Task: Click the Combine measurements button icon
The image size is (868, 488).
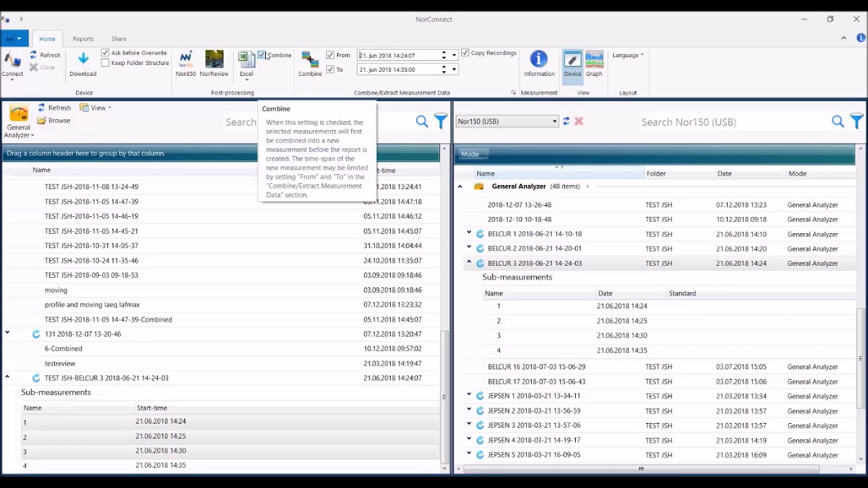Action: coord(310,60)
